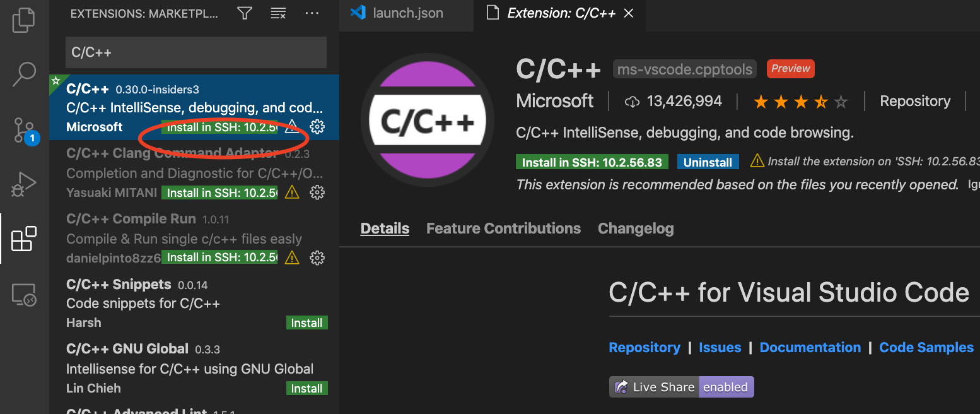Click the star rating of C/C++ extension
Screen dimensions: 980x414
pyautogui.click(x=800, y=102)
